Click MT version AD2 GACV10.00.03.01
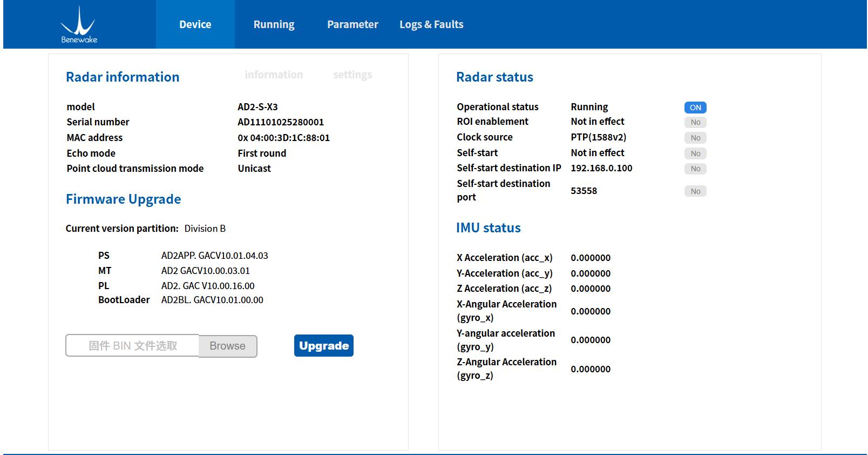 pos(206,271)
